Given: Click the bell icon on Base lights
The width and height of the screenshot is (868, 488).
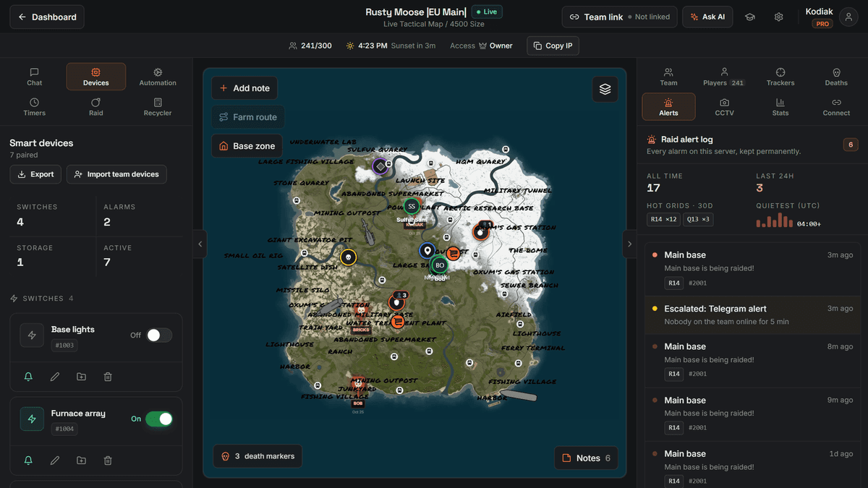Looking at the screenshot, I should 28,377.
